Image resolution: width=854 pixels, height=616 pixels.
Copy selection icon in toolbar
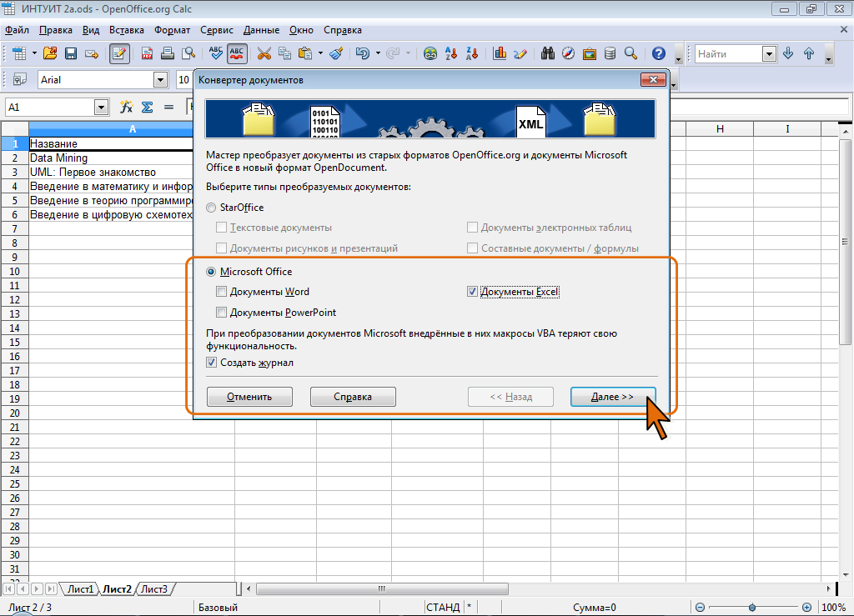285,53
